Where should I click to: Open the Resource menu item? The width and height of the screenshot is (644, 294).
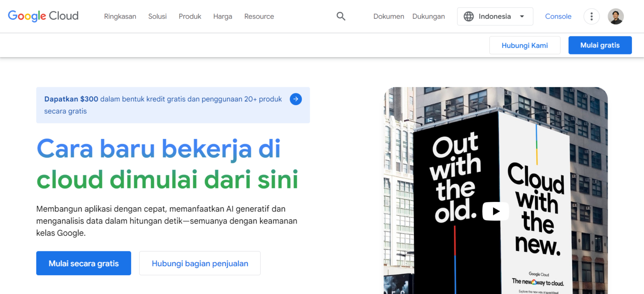coord(259,16)
